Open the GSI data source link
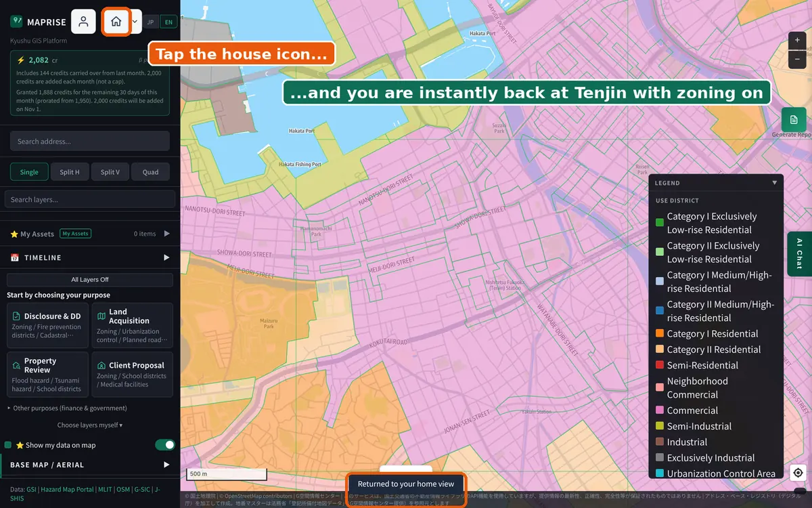812x508 pixels. (x=31, y=489)
